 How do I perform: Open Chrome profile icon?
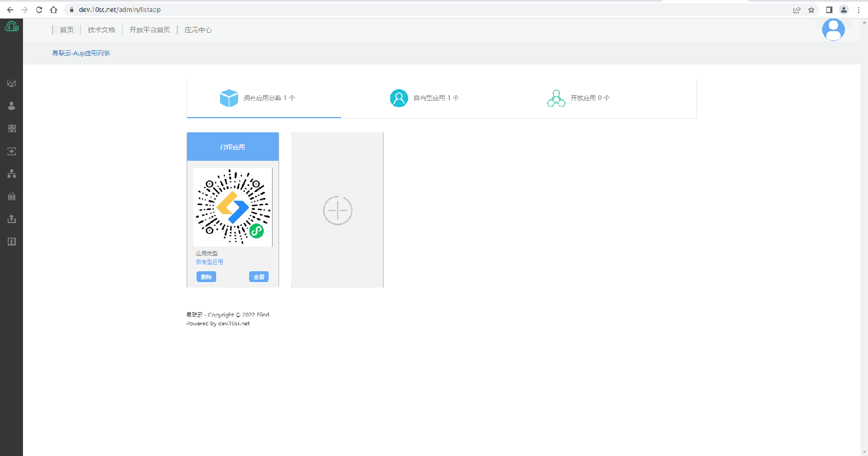point(844,10)
